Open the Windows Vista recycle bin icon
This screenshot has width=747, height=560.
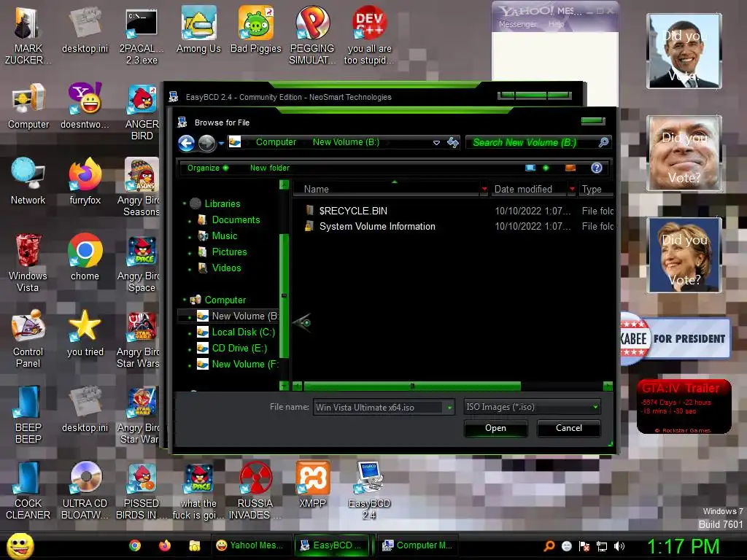pyautogui.click(x=28, y=262)
